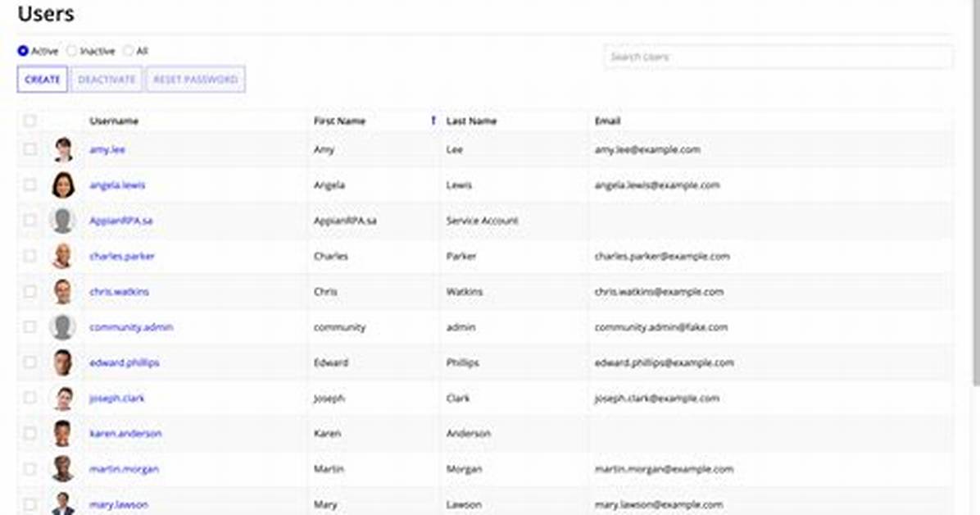Check the box for edward.phillips
The height and width of the screenshot is (515, 980).
[29, 362]
